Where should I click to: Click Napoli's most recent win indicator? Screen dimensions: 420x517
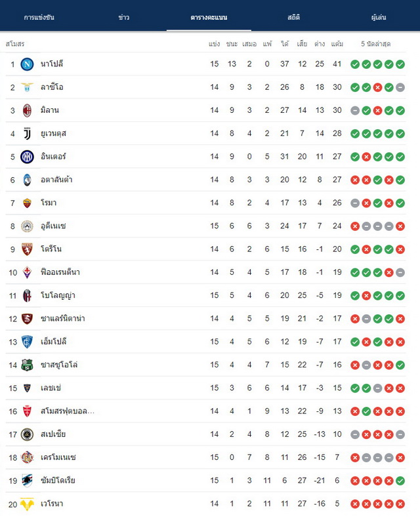400,64
